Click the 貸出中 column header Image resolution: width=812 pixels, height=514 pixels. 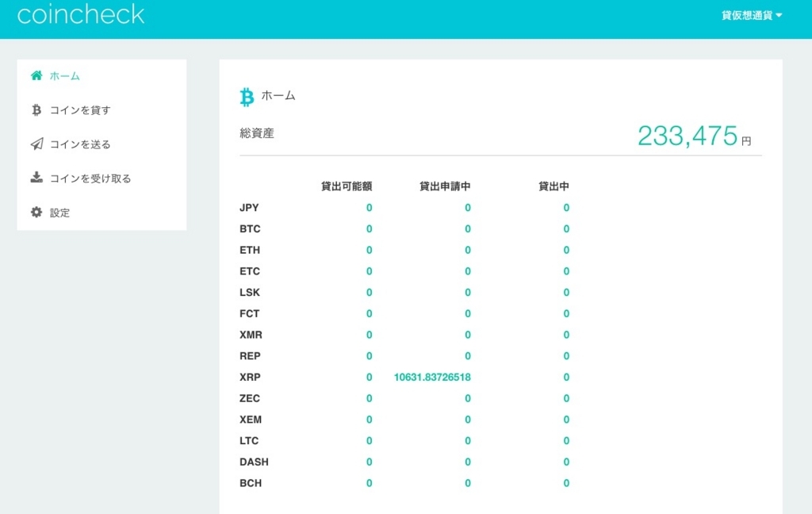(553, 186)
